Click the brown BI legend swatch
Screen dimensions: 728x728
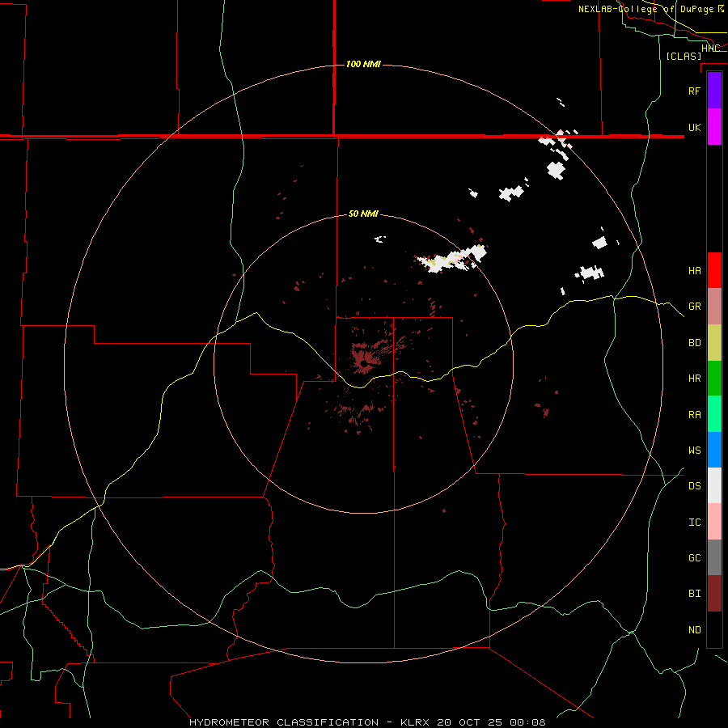click(x=714, y=594)
